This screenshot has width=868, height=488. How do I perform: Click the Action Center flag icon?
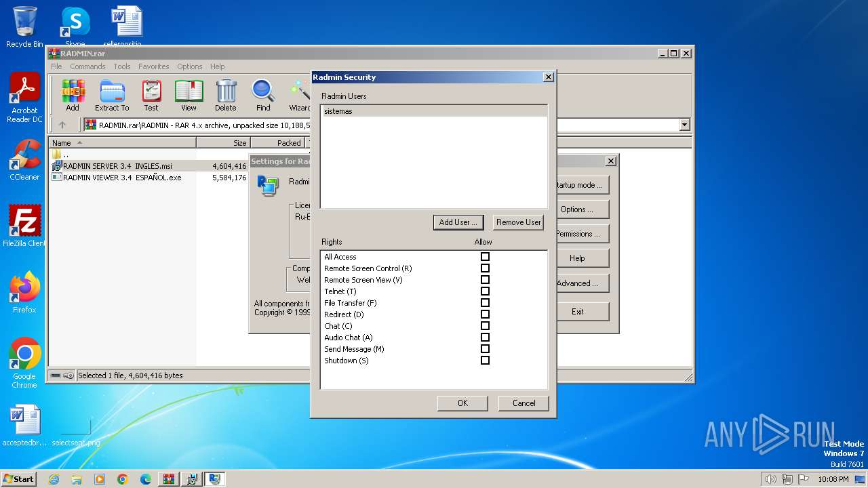[x=804, y=479]
